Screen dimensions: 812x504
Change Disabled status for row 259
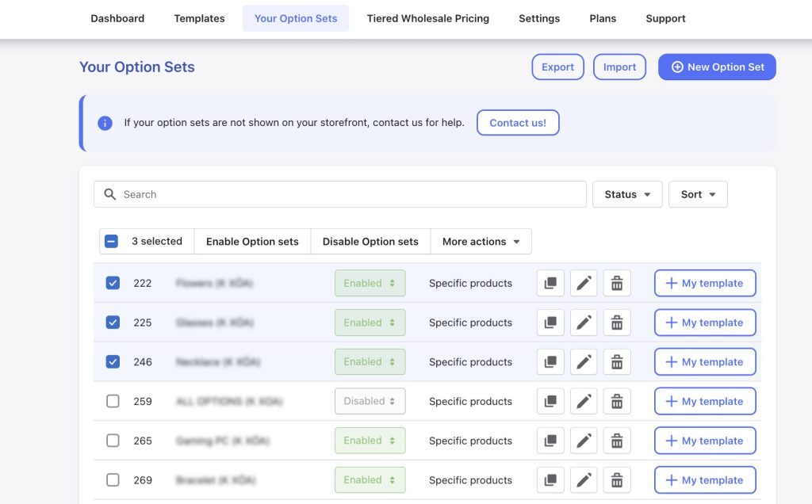(370, 401)
